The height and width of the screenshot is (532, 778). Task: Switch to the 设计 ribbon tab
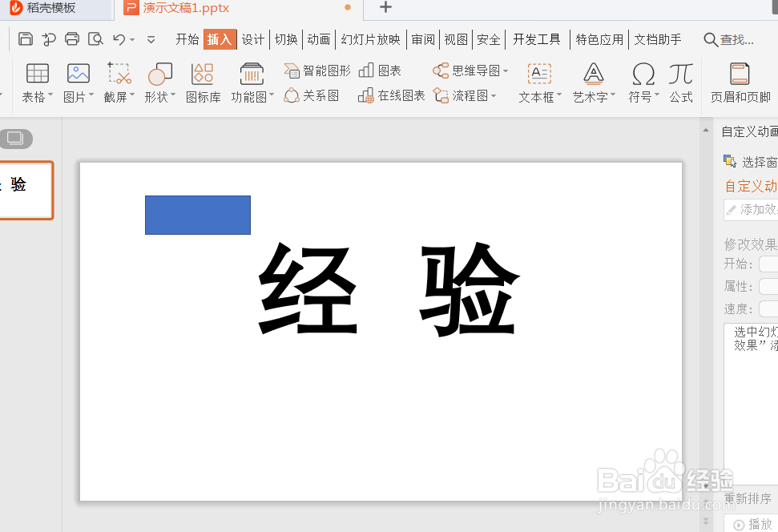click(x=252, y=38)
